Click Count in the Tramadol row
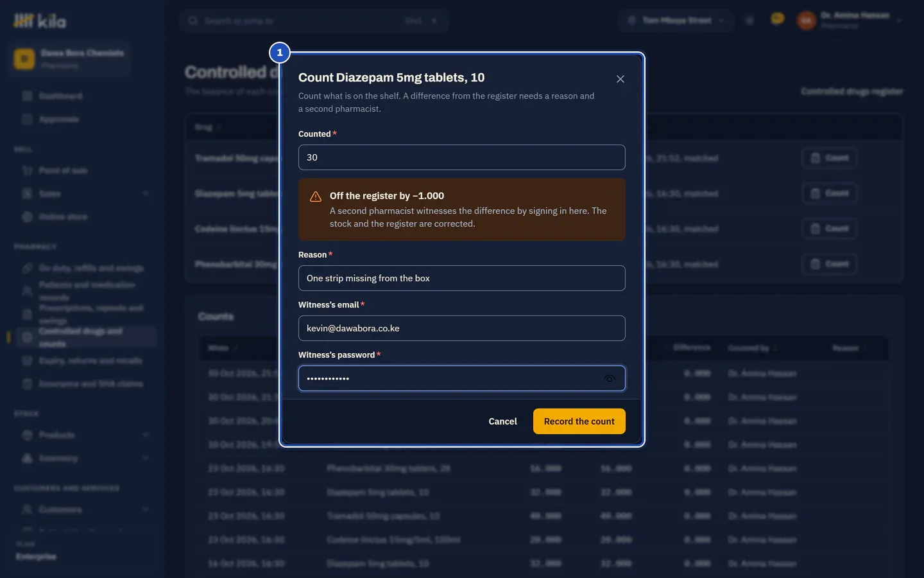Screen dimensions: 924x578 pyautogui.click(x=829, y=158)
